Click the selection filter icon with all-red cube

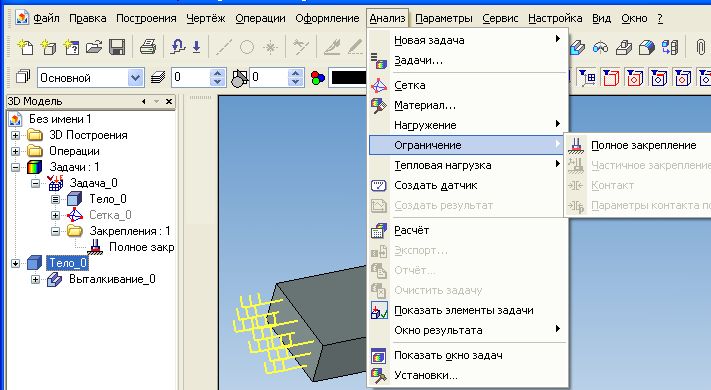coord(611,78)
